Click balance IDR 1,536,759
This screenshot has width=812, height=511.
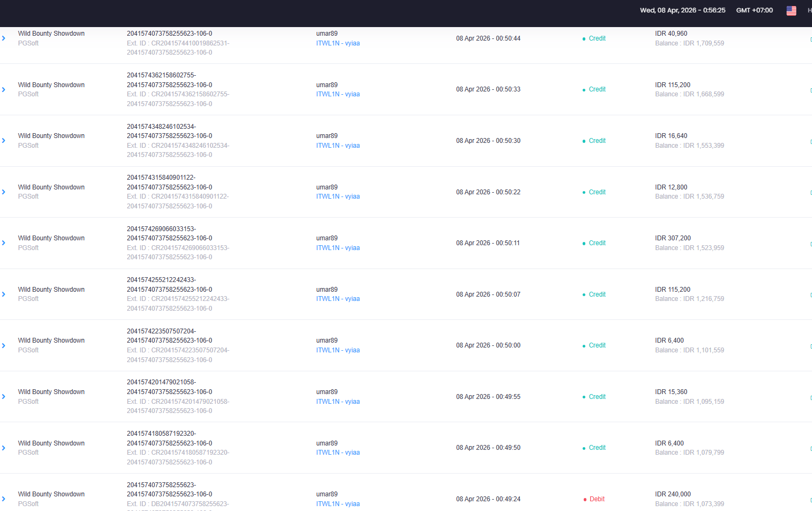[690, 196]
